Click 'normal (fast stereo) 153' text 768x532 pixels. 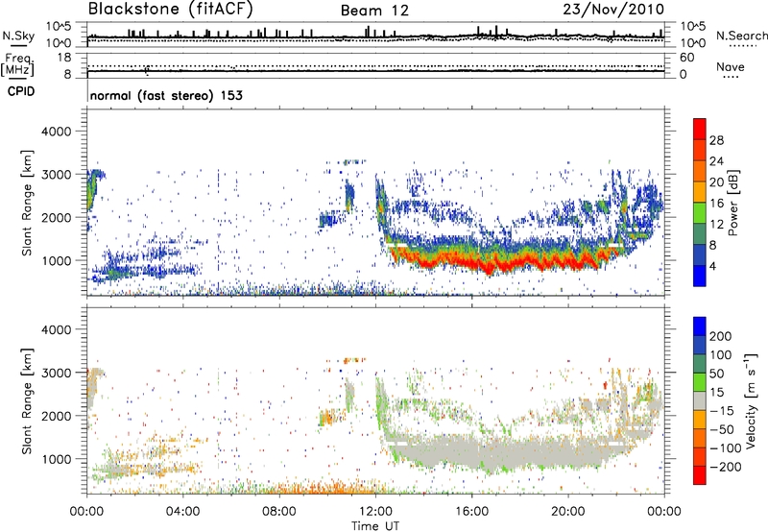tap(166, 95)
